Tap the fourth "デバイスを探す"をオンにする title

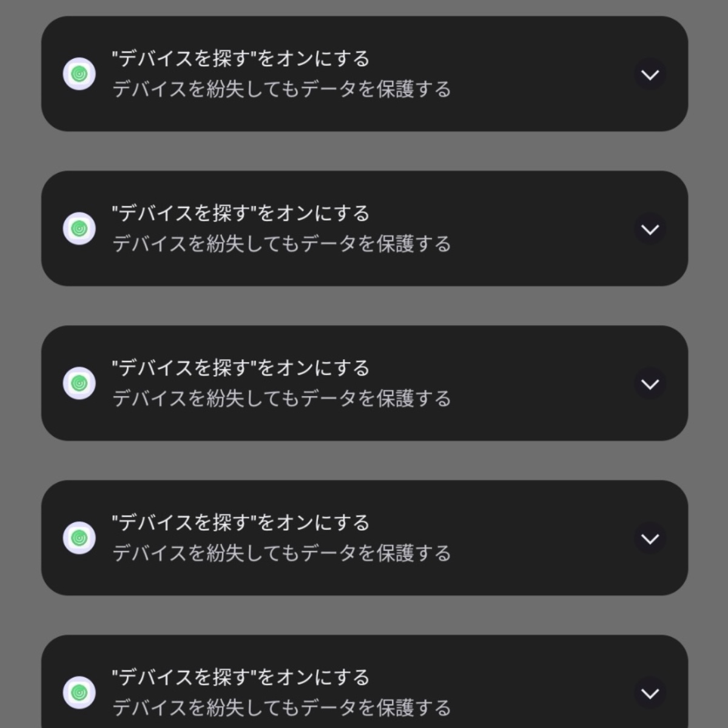click(241, 523)
